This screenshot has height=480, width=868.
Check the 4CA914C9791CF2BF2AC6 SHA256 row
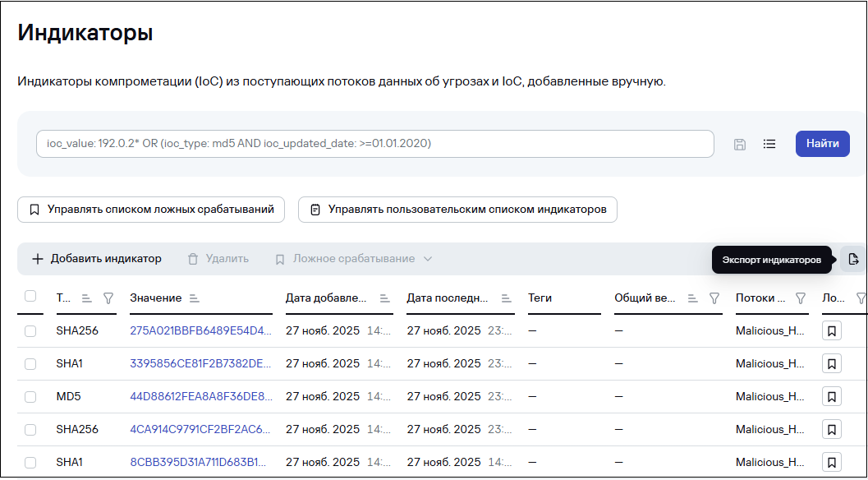30,429
